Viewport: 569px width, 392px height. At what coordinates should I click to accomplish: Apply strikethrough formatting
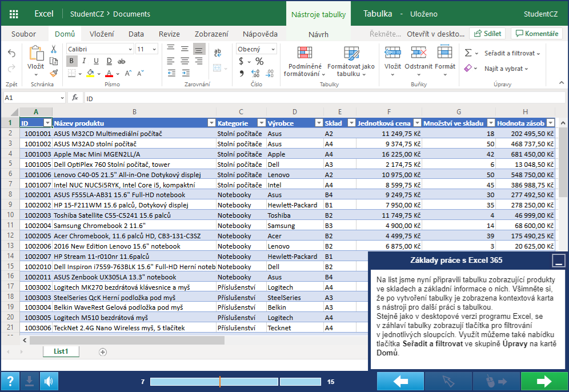(122, 61)
